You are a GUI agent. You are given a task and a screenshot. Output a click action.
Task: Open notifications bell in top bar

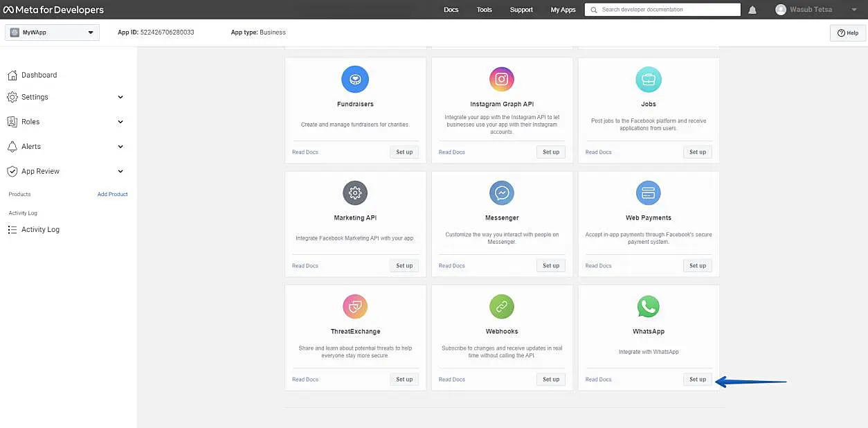[x=752, y=10]
